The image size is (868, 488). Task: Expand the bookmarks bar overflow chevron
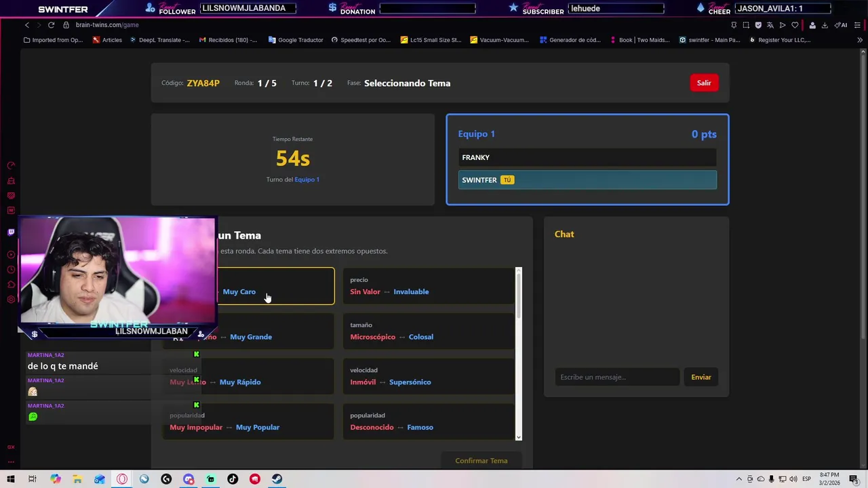(860, 40)
